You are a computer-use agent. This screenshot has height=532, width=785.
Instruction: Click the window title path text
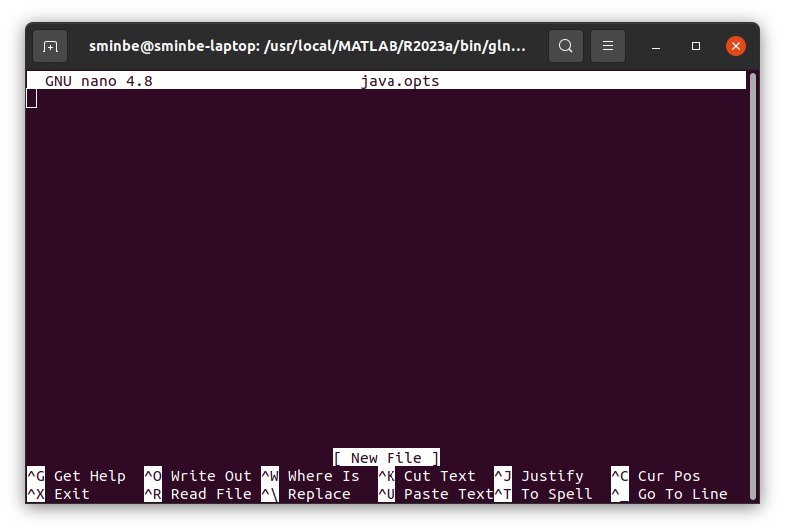pyautogui.click(x=308, y=46)
